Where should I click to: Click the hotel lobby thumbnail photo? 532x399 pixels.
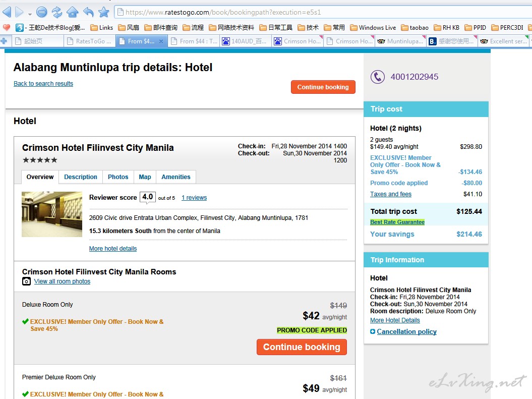(x=52, y=214)
